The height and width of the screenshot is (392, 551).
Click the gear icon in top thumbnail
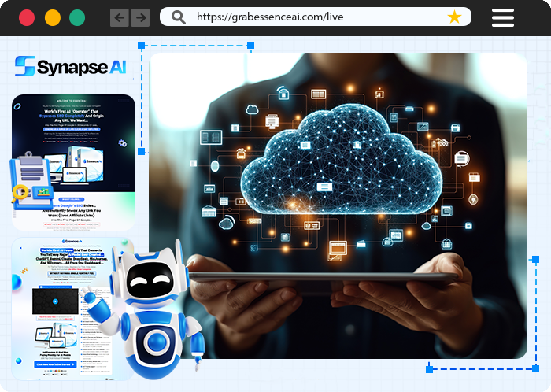coord(122,143)
